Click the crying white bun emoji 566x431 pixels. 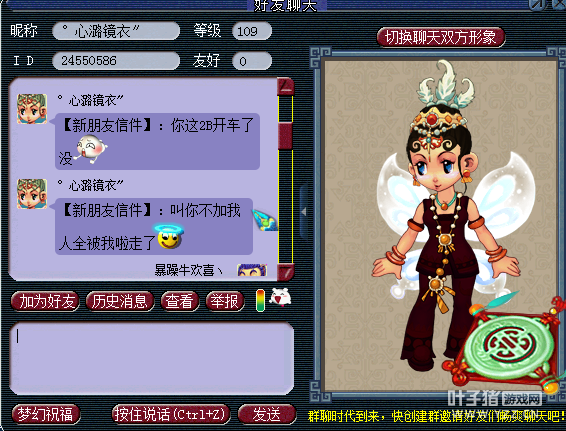pos(91,148)
